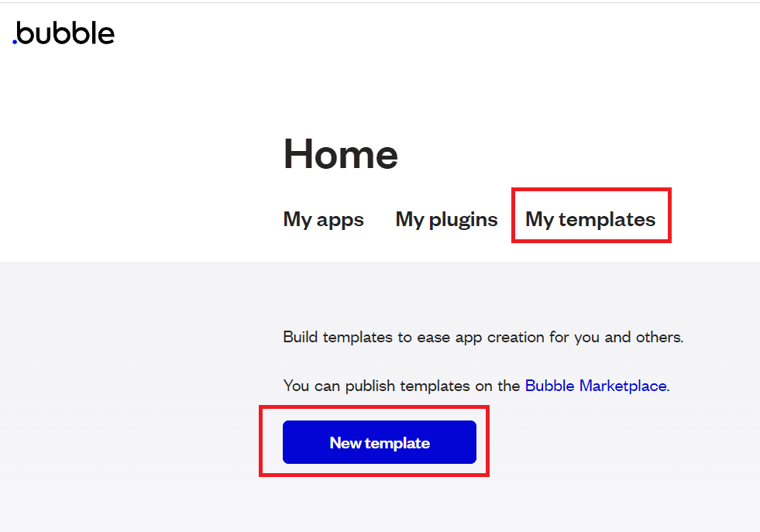Screen dimensions: 760x532
Task: Show my apps list
Action: (x=323, y=219)
